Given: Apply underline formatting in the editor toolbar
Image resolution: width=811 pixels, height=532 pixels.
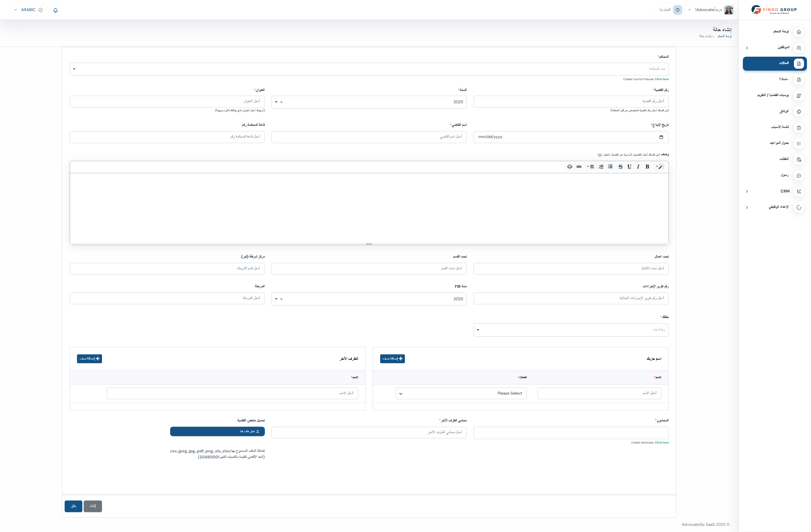Looking at the screenshot, I should click(x=629, y=167).
